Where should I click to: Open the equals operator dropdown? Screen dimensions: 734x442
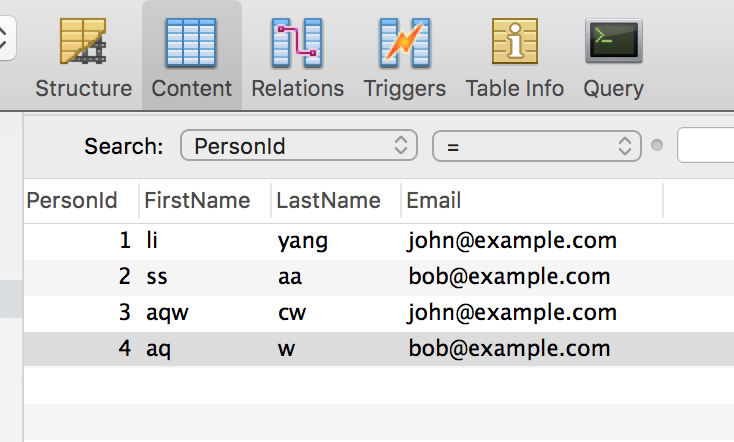click(x=536, y=146)
